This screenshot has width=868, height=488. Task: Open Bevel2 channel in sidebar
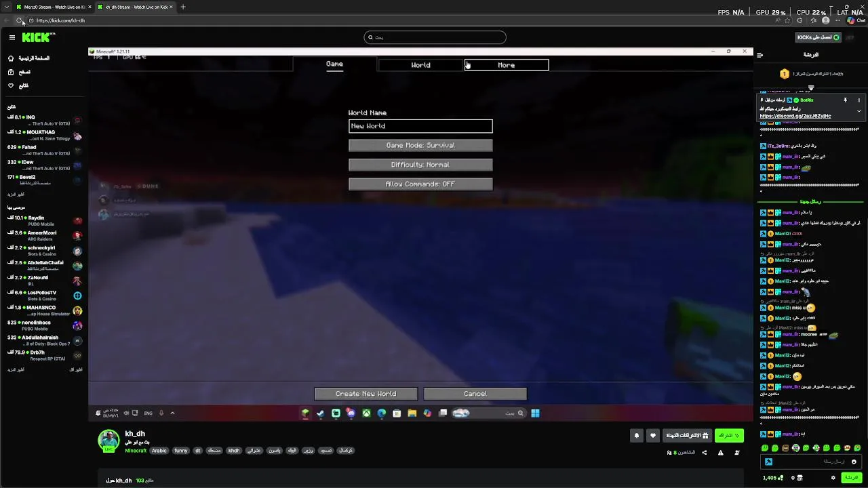(x=44, y=180)
